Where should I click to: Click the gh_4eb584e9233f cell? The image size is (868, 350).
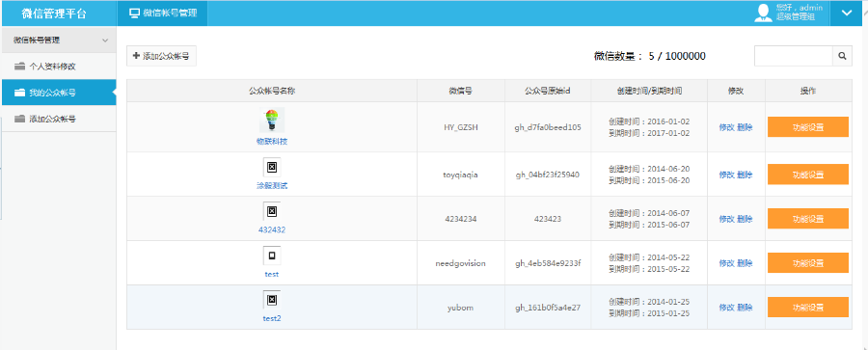click(x=548, y=263)
